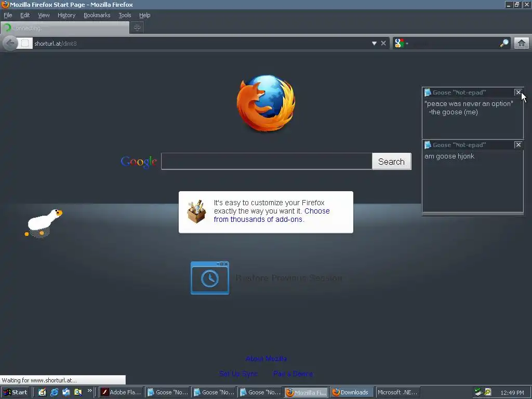Click the Restore Previous Session clock icon

coord(210,278)
